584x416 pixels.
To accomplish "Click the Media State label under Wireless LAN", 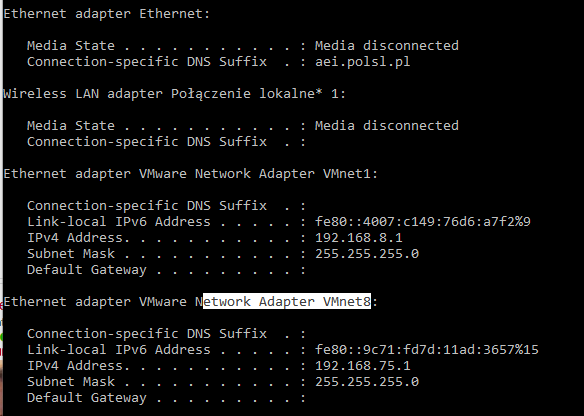I will click(71, 126).
